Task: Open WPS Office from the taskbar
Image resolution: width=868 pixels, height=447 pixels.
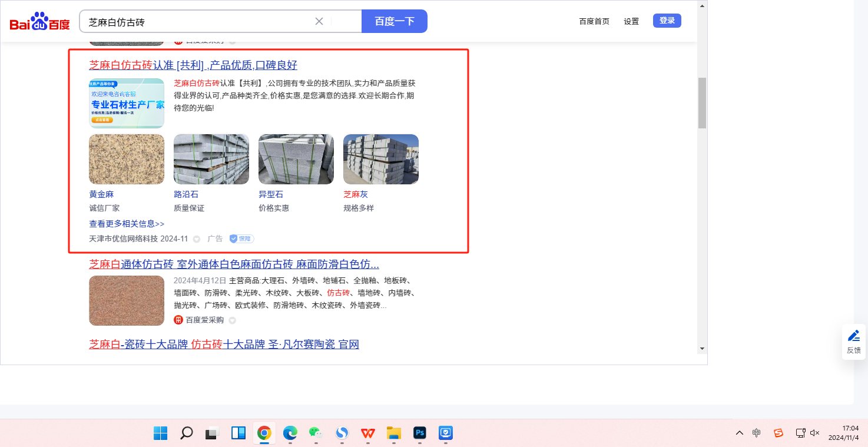Action: (x=368, y=433)
